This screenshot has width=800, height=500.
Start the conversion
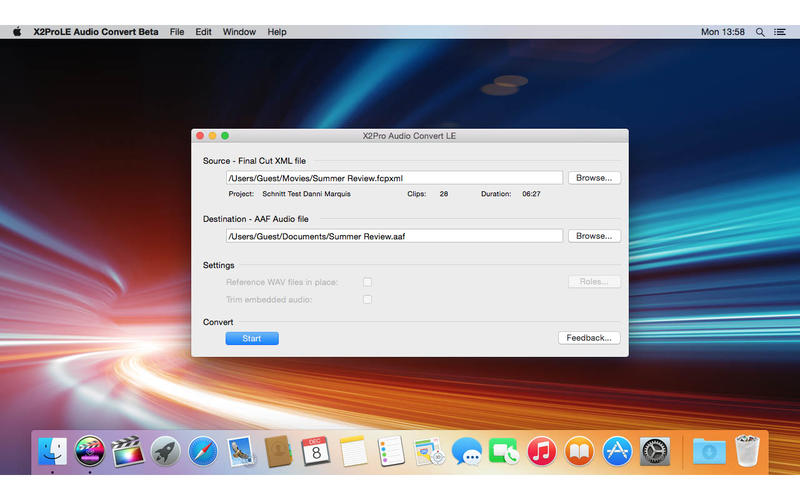(x=252, y=338)
